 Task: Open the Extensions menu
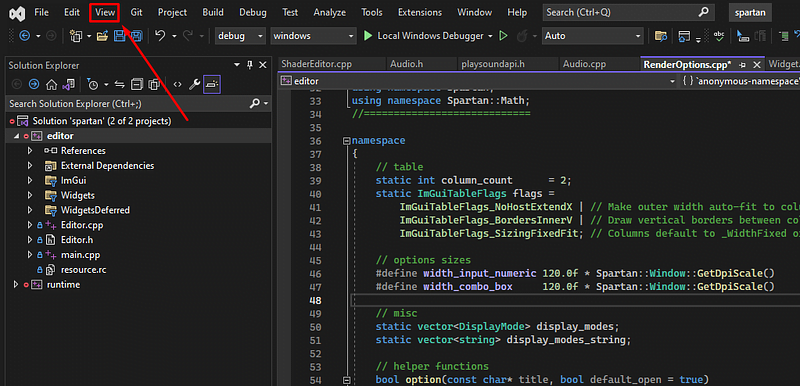pyautogui.click(x=420, y=13)
